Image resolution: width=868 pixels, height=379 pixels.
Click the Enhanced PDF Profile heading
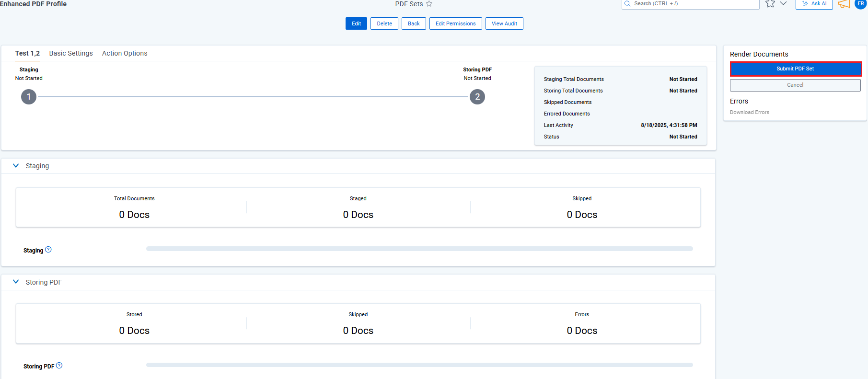(33, 4)
